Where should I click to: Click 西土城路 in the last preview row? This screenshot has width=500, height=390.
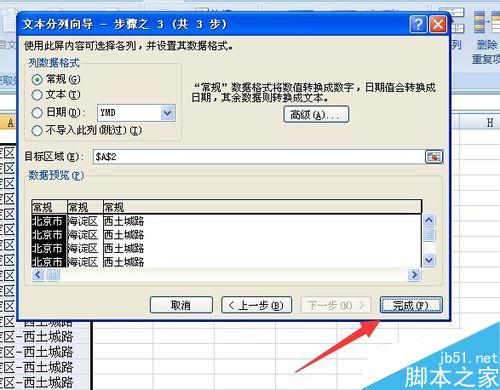point(124,262)
